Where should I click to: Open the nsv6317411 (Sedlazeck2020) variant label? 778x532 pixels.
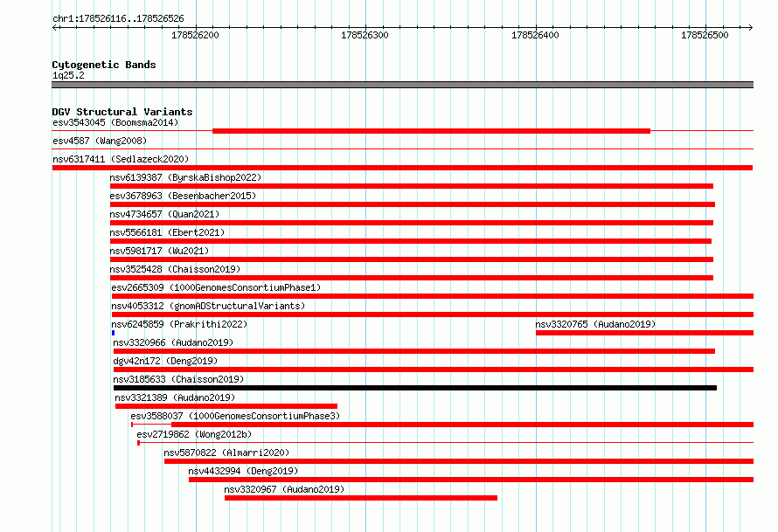(x=121, y=159)
